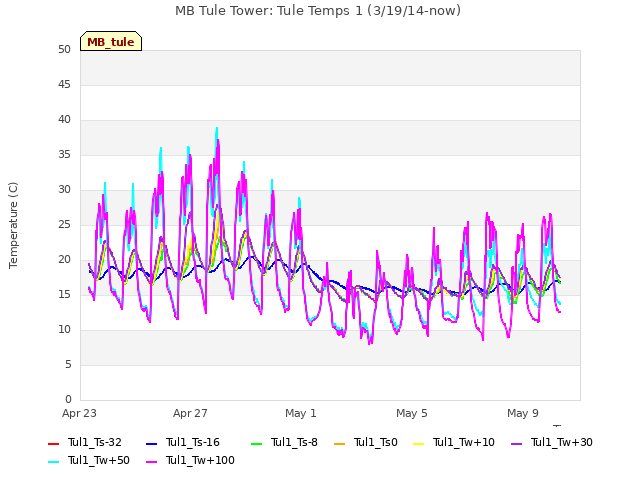Click the red Tul1_Ts-32 color swatch
Screen dimensions: 640x480
pos(53,444)
